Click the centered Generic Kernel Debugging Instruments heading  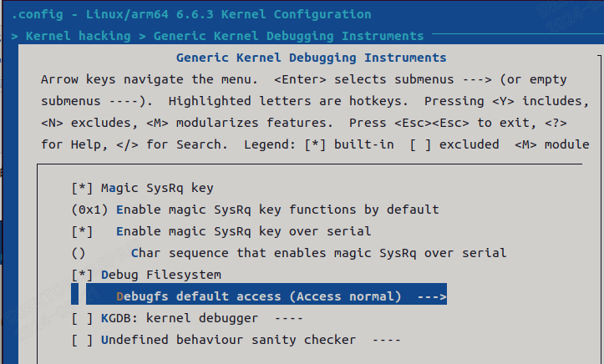coord(311,58)
